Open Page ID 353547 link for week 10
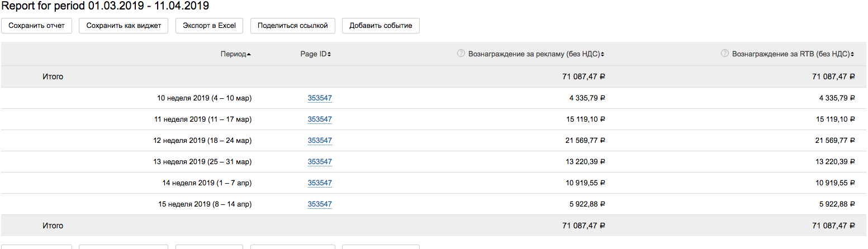This screenshot has height=249, width=868. [x=320, y=98]
